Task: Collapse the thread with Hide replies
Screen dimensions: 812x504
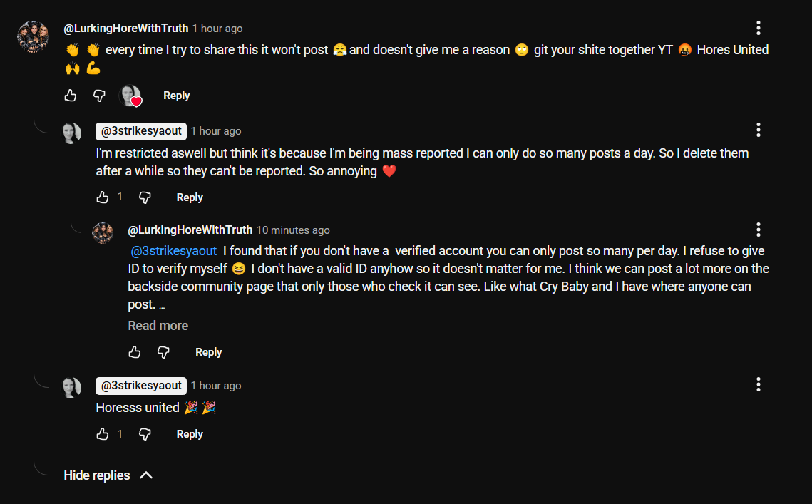Action: (108, 475)
